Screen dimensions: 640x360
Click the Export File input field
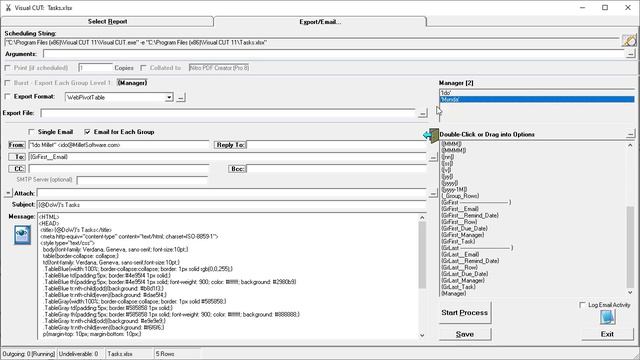point(228,113)
